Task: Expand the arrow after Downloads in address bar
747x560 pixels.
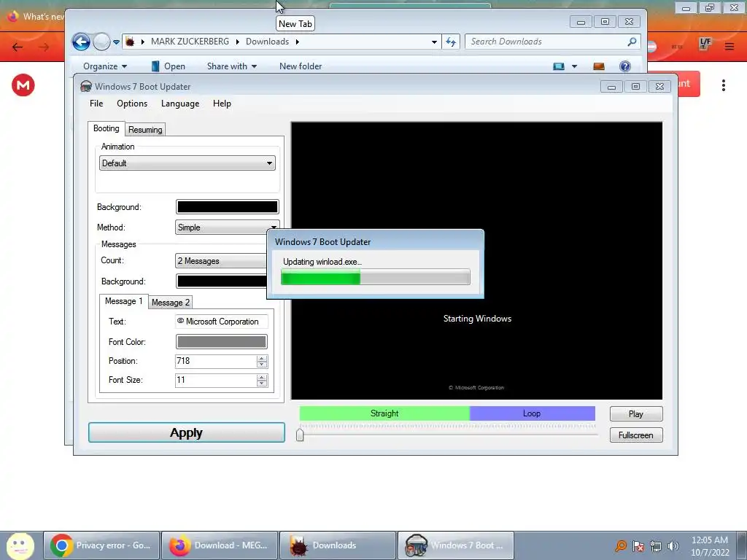Action: [298, 42]
